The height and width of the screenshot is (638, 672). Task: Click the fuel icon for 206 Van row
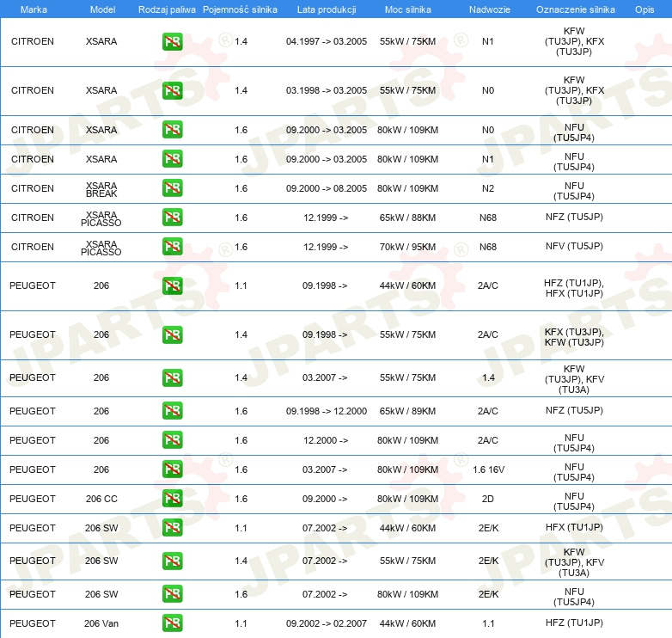(172, 623)
